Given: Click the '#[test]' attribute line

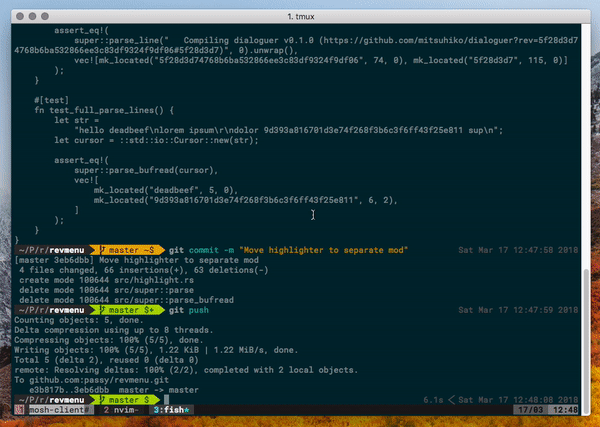Looking at the screenshot, I should pyautogui.click(x=51, y=100).
